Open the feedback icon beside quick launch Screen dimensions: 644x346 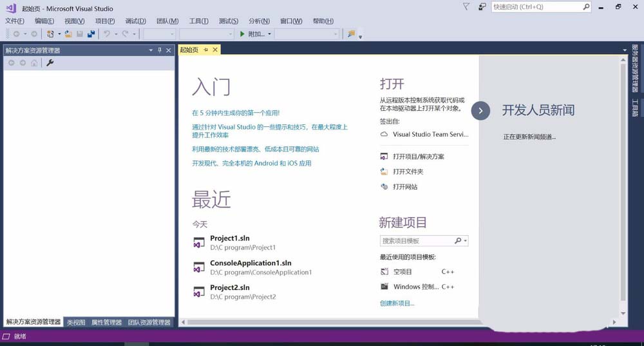(x=482, y=6)
